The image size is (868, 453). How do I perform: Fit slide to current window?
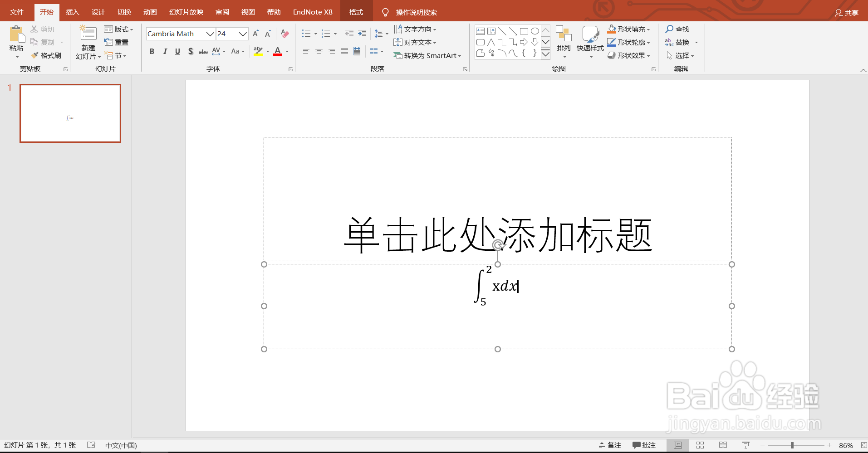click(863, 445)
